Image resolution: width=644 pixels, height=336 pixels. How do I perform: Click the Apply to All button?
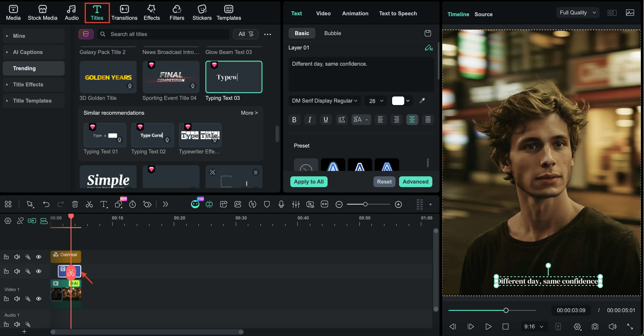309,182
